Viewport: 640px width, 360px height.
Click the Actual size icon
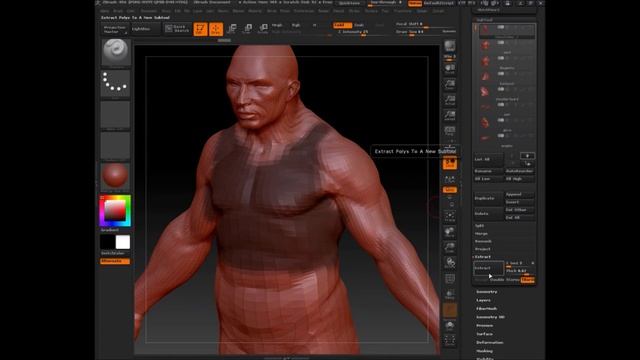(449, 100)
